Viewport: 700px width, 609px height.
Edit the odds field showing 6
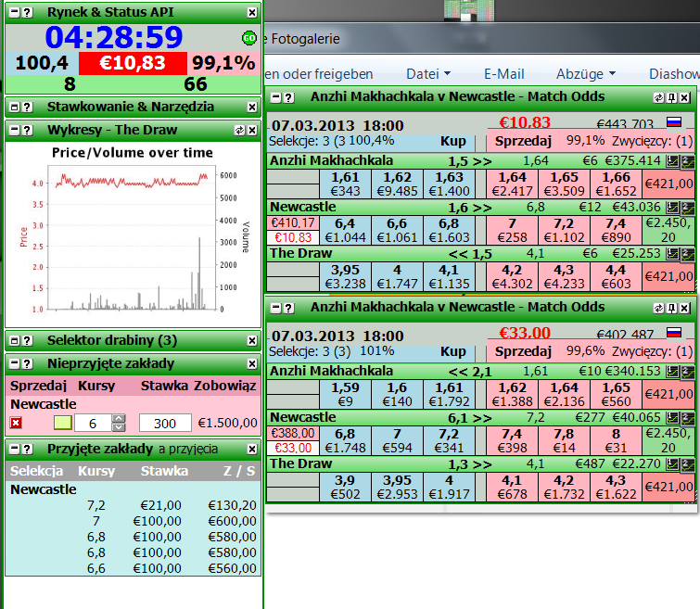click(x=93, y=424)
